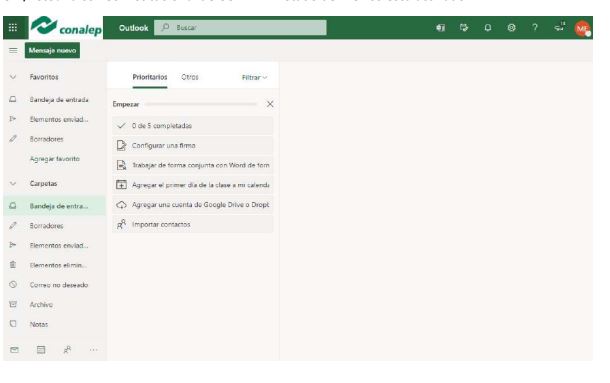
Task: Collapse the Carpetas section chevron
Action: (x=13, y=183)
